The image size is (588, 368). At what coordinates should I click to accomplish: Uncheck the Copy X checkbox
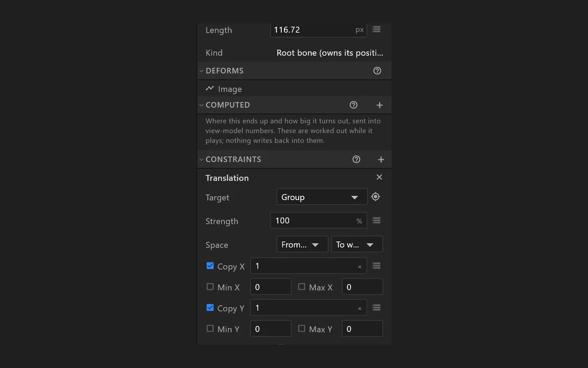coord(210,265)
